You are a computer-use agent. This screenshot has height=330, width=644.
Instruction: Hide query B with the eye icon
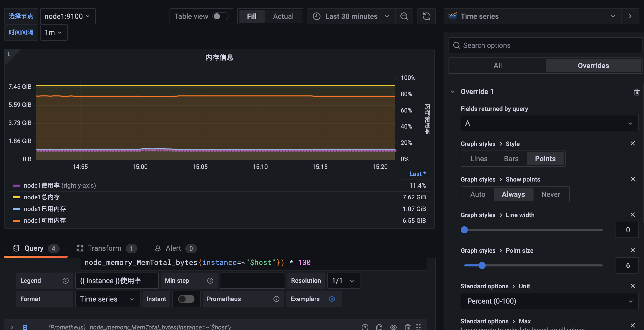(x=393, y=327)
